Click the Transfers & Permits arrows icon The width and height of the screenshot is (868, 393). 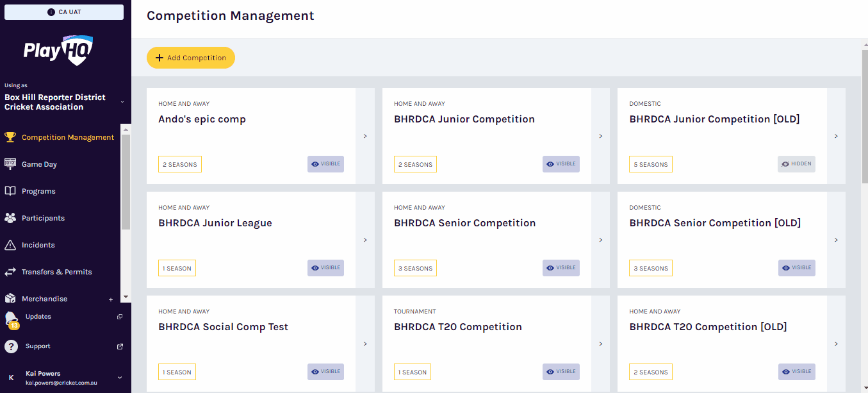point(10,272)
